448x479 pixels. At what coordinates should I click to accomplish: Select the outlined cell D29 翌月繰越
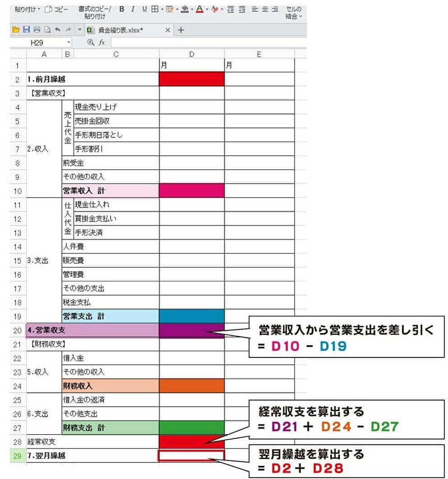pos(192,456)
